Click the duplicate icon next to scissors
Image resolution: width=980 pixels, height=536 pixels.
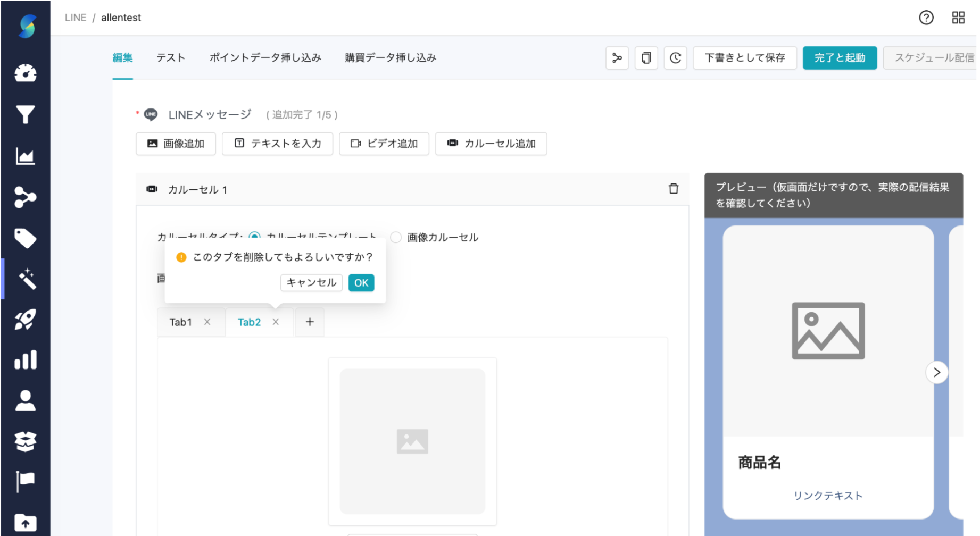(x=646, y=58)
